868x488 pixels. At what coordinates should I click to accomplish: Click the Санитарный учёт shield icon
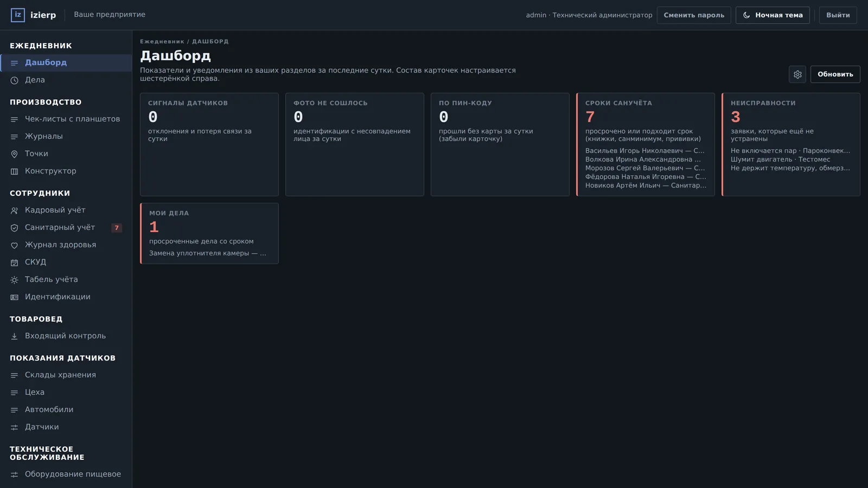click(15, 228)
